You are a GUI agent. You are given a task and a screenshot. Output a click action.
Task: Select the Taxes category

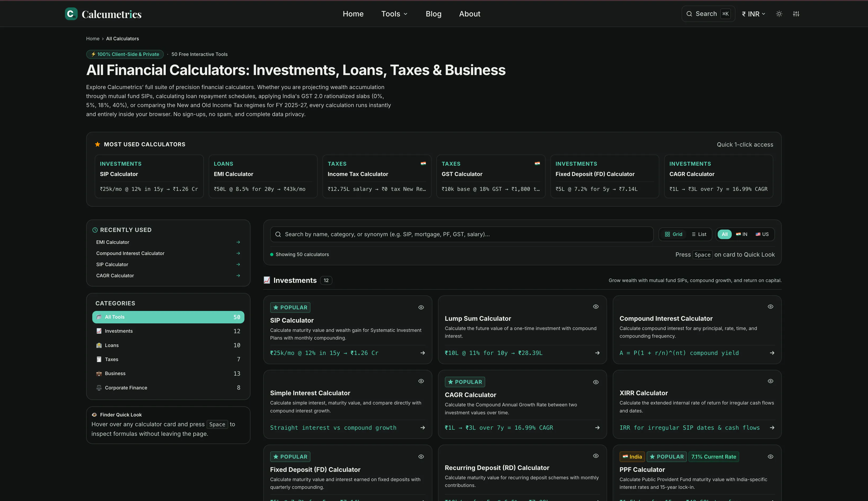(168, 359)
